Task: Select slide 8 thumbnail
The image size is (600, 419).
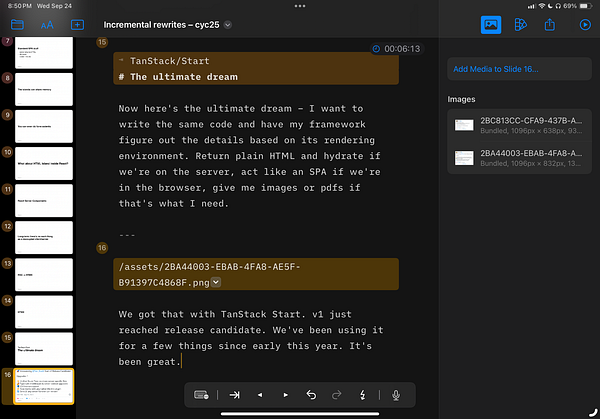Action: [44, 89]
